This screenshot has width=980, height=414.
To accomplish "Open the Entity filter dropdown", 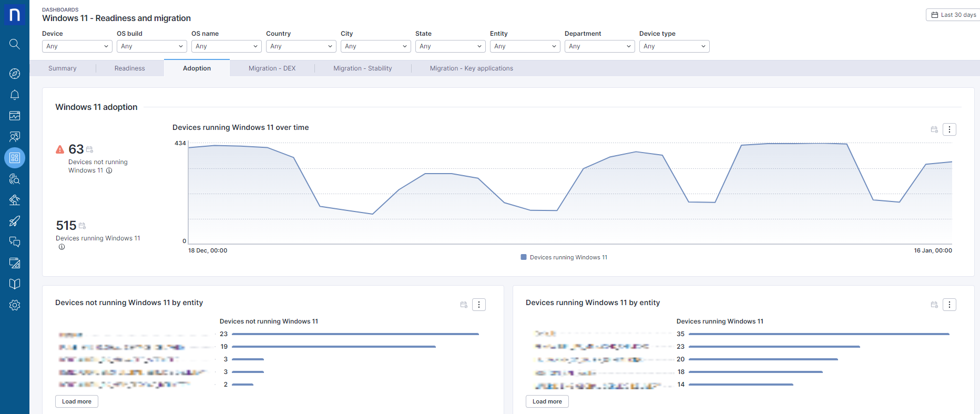I will point(525,46).
